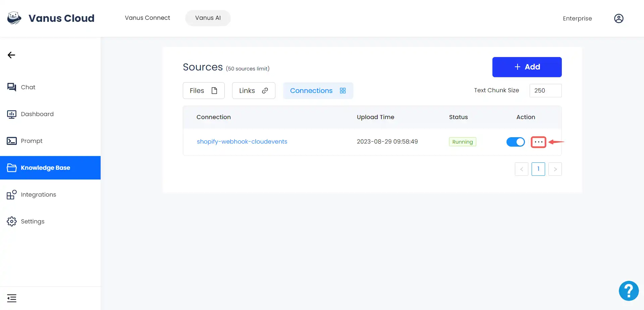This screenshot has width=644, height=310.
Task: Go to next page of sources
Action: [x=555, y=169]
